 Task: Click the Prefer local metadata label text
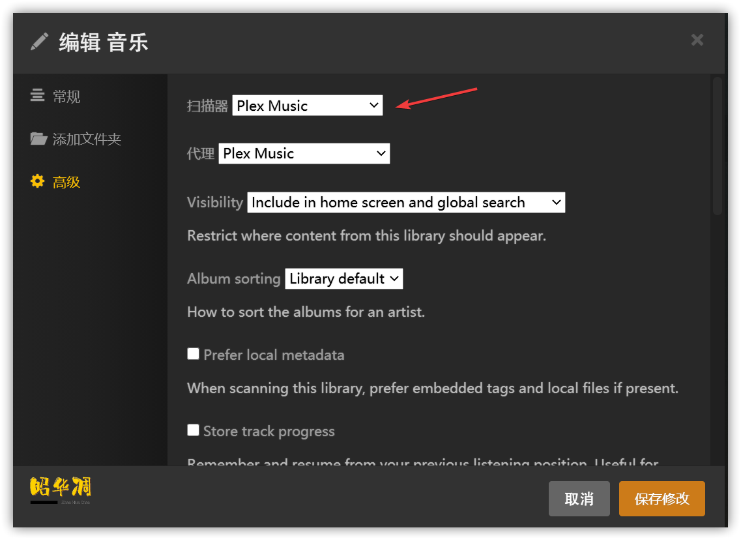274,355
